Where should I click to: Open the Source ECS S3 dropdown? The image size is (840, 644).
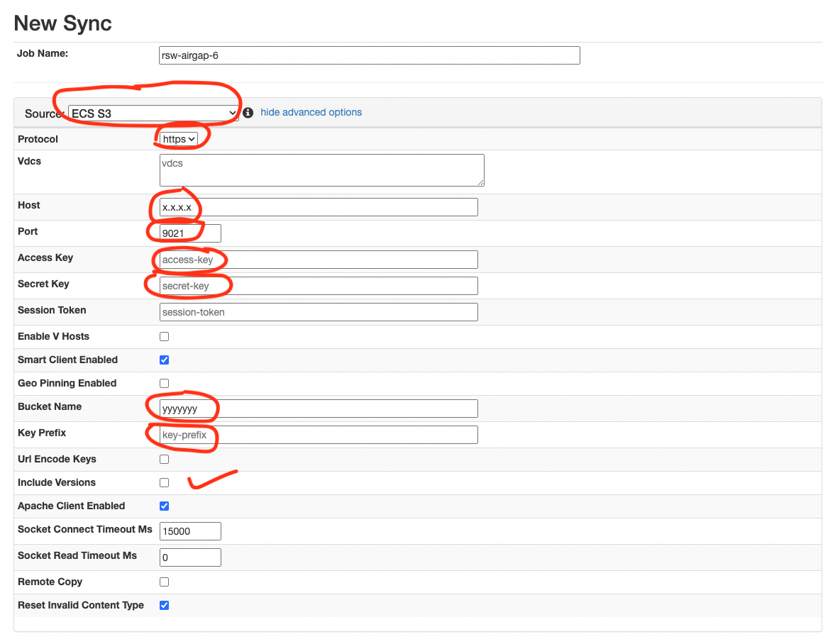pyautogui.click(x=153, y=113)
